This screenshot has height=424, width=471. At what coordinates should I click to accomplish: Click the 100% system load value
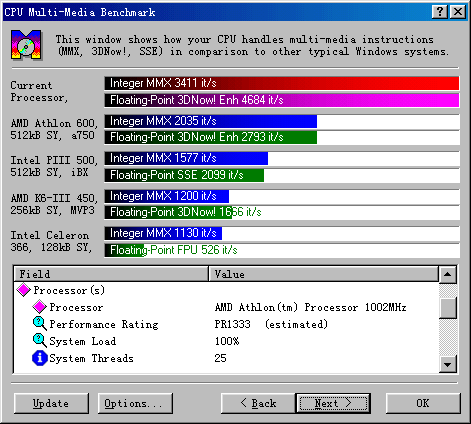[x=227, y=341]
